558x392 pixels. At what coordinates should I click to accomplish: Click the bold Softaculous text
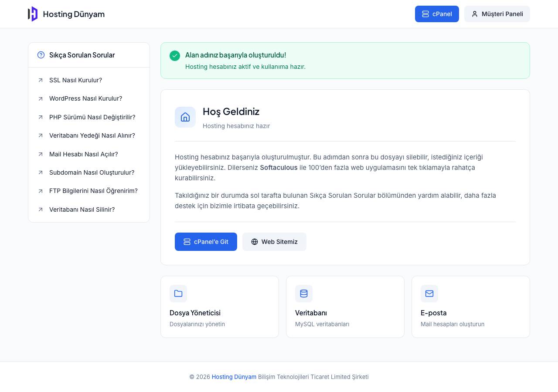click(x=279, y=168)
